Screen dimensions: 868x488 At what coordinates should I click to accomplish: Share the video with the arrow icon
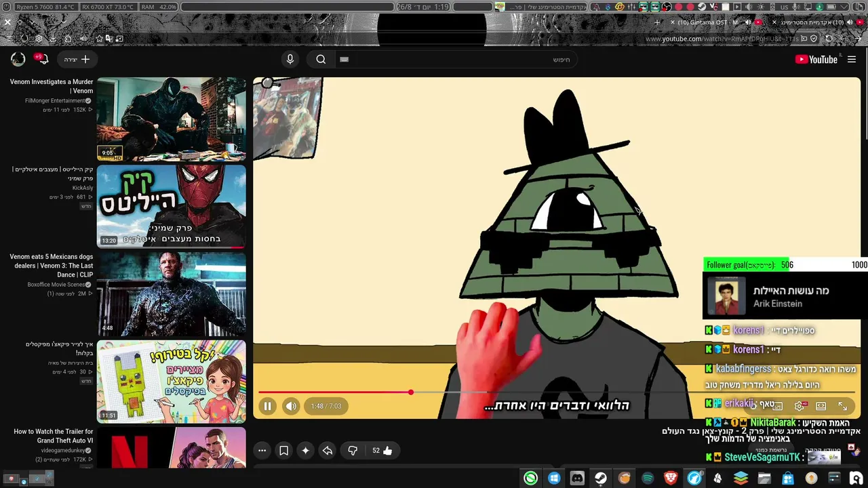click(328, 450)
